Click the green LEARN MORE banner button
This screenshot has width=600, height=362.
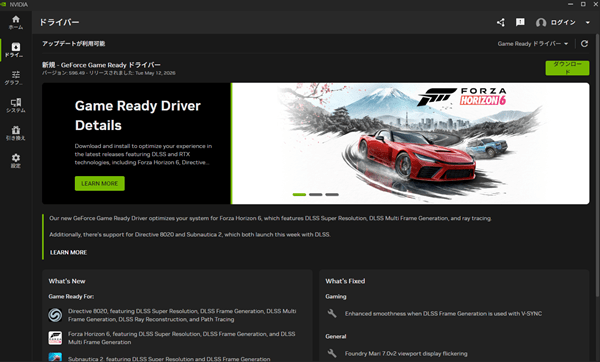point(99,183)
